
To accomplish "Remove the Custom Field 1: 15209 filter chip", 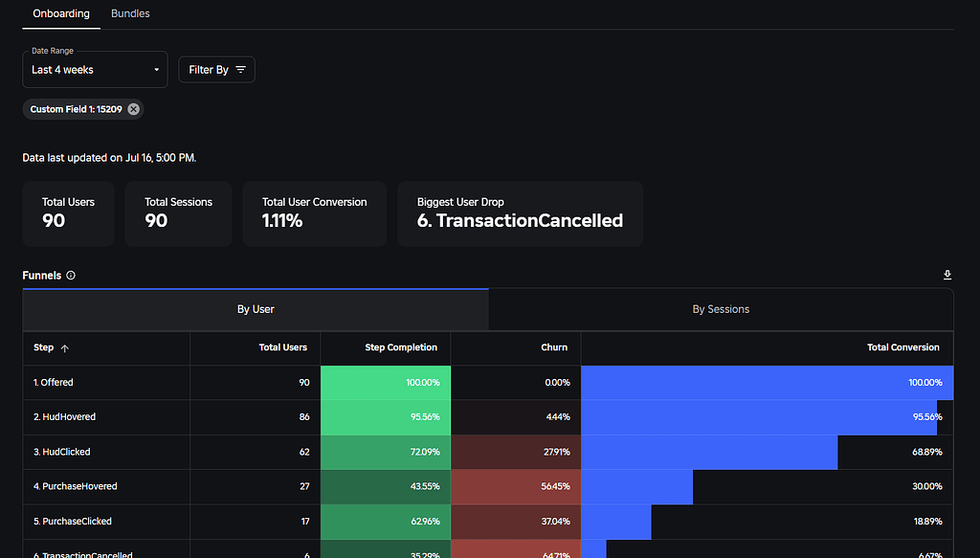I will click(x=133, y=108).
